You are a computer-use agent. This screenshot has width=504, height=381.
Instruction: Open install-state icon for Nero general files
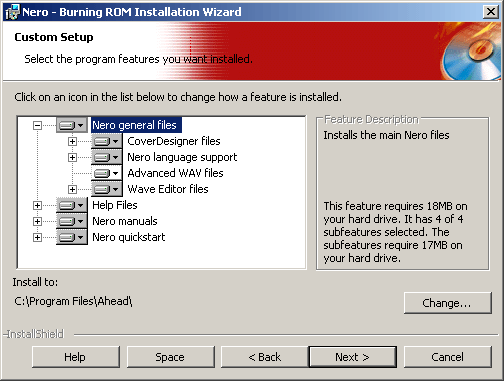tap(72, 125)
